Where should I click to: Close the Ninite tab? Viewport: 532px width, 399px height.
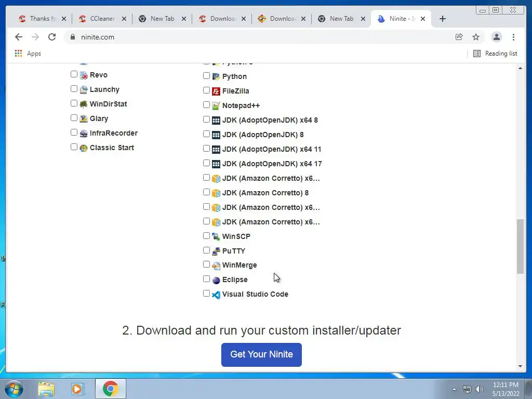423,19
